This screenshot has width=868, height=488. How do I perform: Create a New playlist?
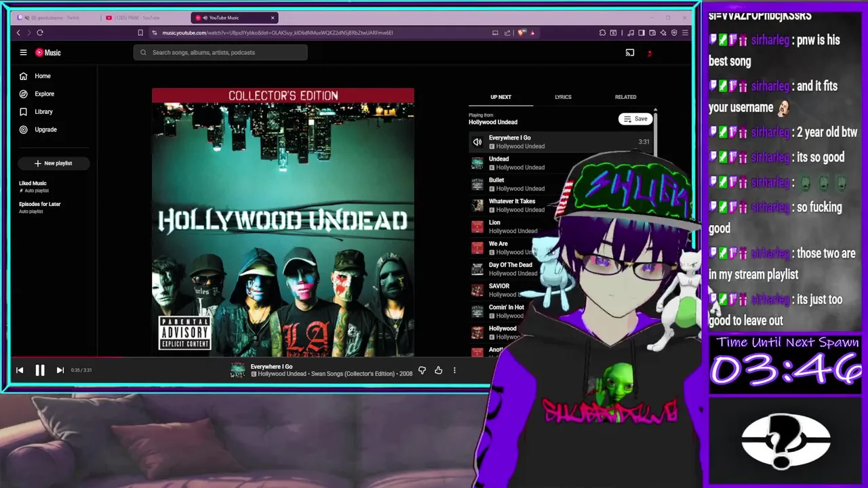pyautogui.click(x=53, y=163)
